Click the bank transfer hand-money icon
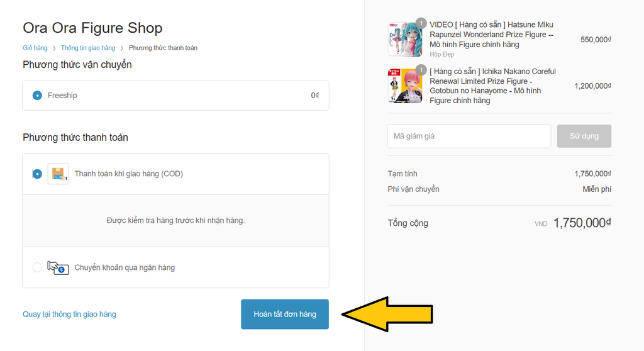This screenshot has width=644, height=351. [58, 267]
